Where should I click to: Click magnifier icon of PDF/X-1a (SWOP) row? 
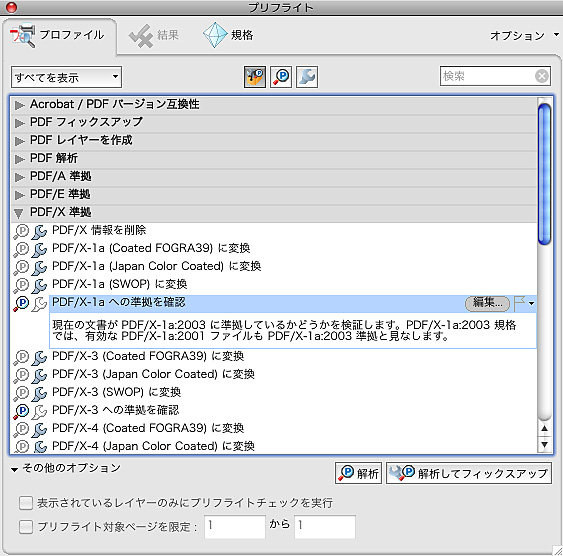click(x=21, y=285)
